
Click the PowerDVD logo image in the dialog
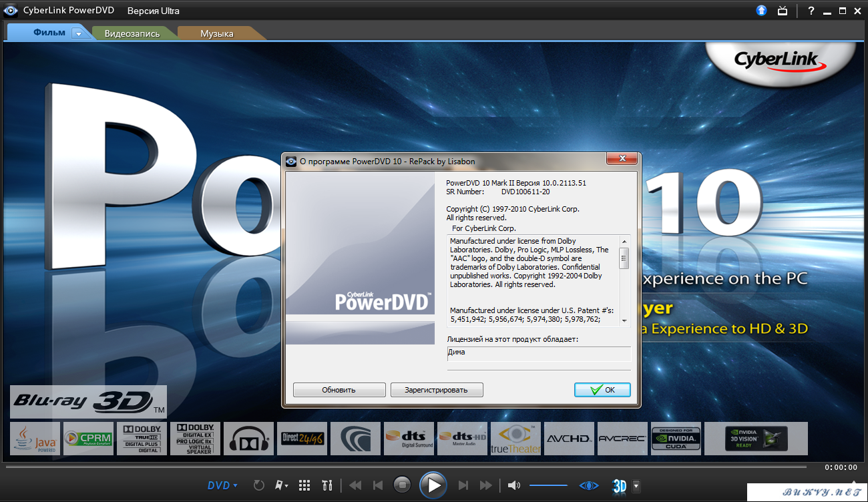point(361,258)
